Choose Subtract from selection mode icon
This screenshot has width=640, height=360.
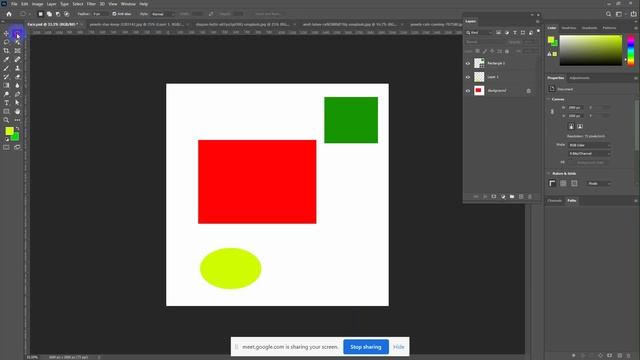tap(58, 14)
